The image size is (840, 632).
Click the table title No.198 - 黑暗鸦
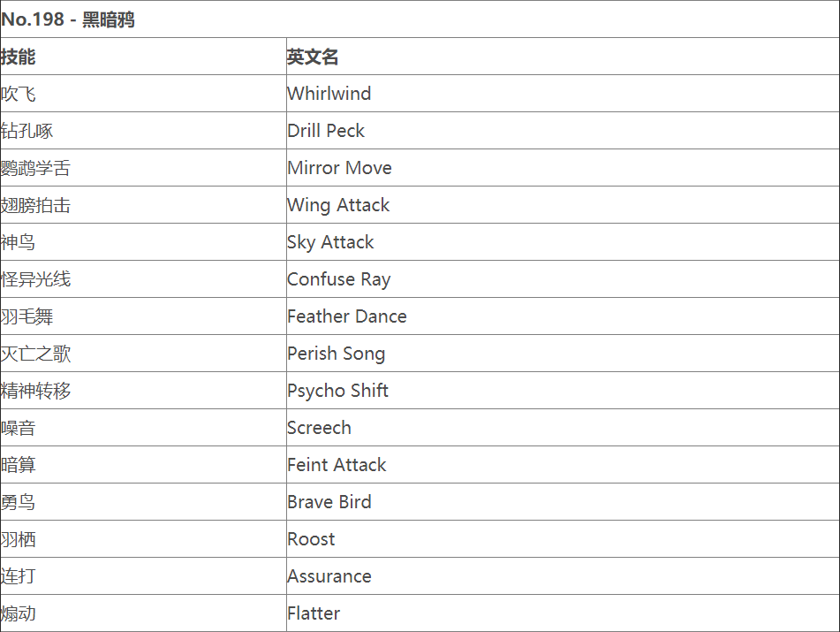point(69,19)
